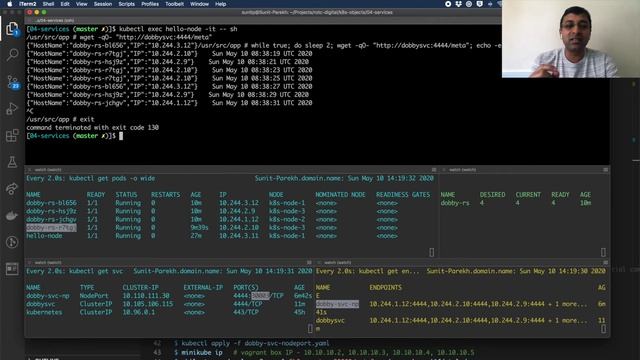
Task: Click dobby-rs in replicaset pane
Action: tap(455, 203)
